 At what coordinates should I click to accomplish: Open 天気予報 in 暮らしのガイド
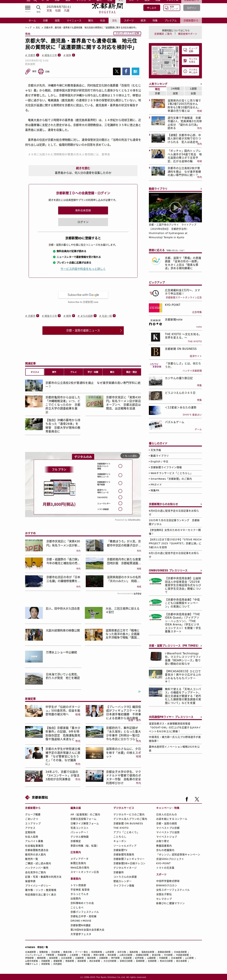[x=156, y=450]
